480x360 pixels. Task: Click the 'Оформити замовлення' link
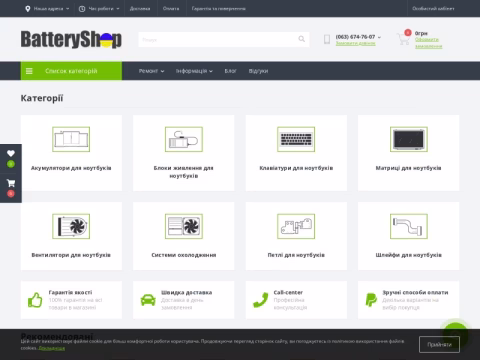pyautogui.click(x=428, y=43)
